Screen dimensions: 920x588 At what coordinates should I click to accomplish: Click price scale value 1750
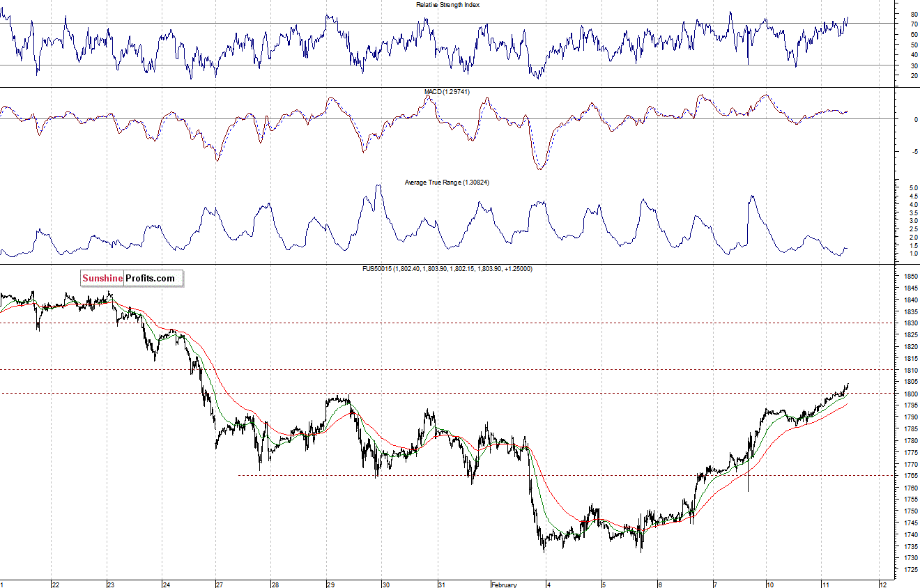click(910, 511)
